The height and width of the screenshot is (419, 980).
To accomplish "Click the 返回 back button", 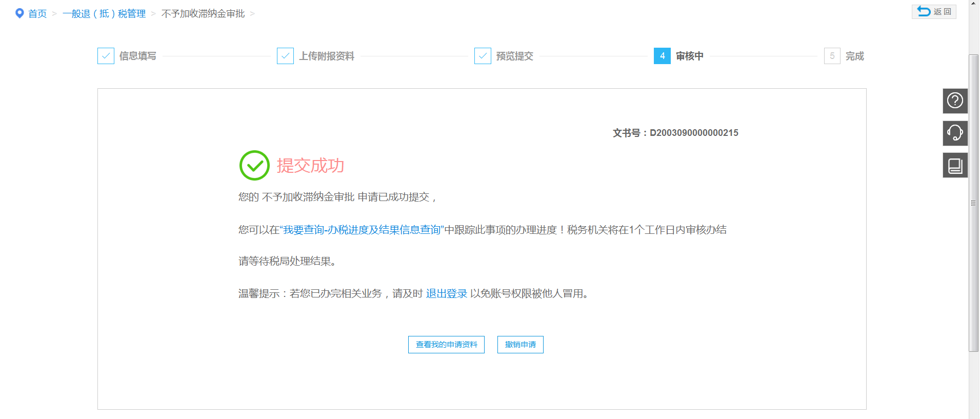I will tap(934, 11).
